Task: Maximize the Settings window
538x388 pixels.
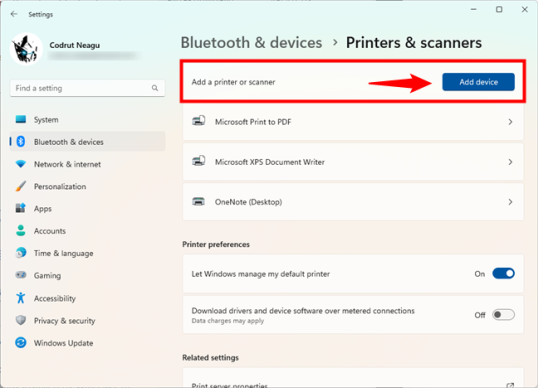Action: [499, 10]
